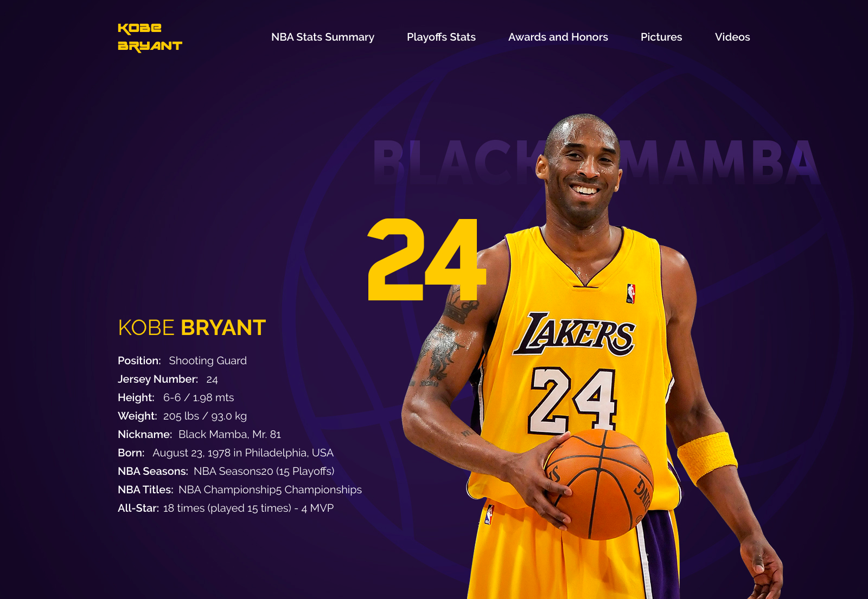The image size is (868, 599).
Task: Click the "Position:" label
Action: [x=139, y=360]
